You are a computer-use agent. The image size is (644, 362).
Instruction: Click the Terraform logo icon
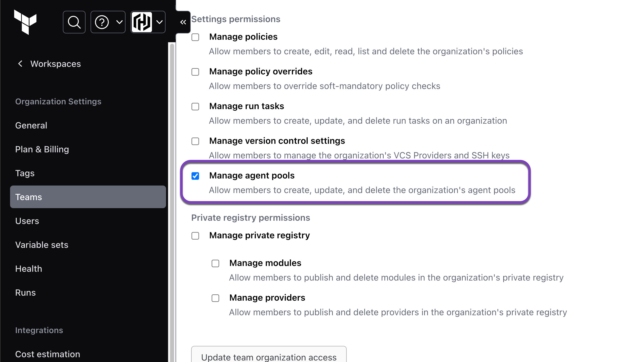(x=25, y=22)
